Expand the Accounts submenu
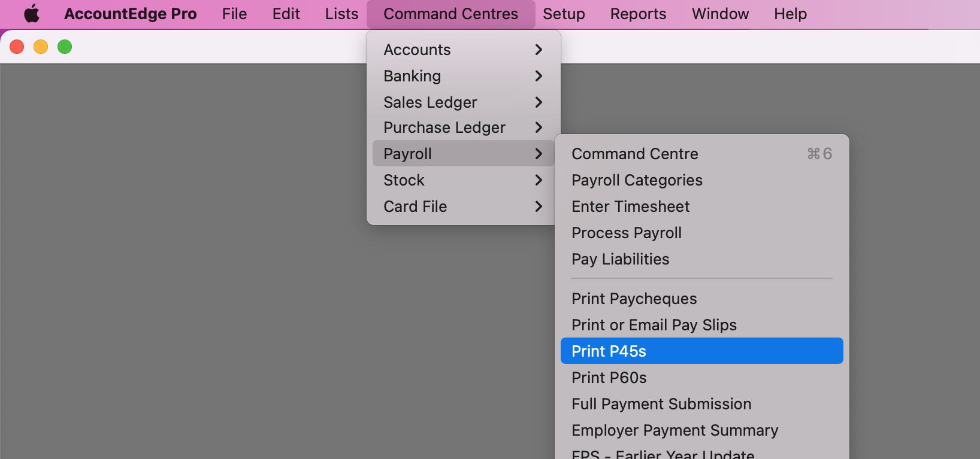The height and width of the screenshot is (459, 980). coord(463,50)
